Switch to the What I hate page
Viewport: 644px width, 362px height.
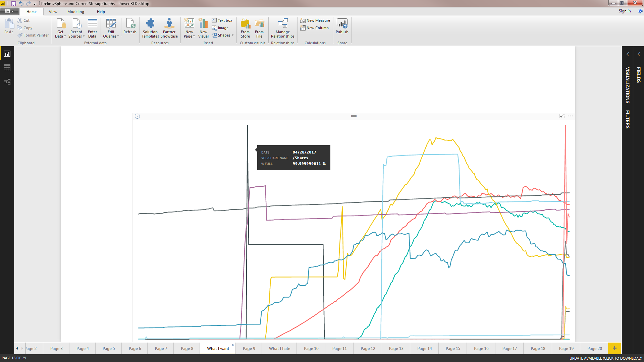(x=279, y=349)
